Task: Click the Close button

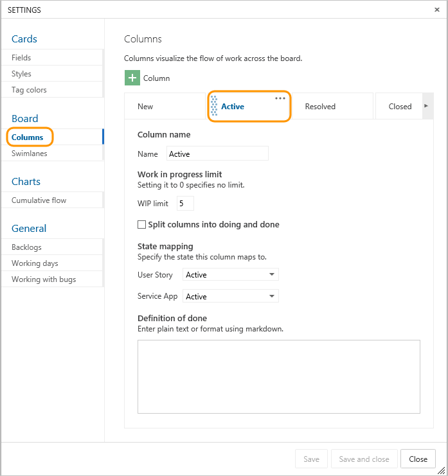Action: click(418, 459)
